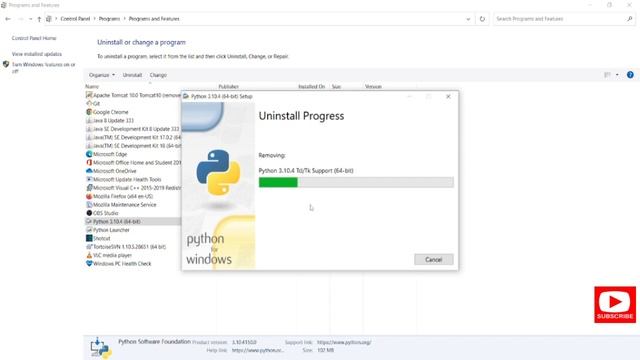Open the view options icon
The image size is (640, 360).
pyautogui.click(x=607, y=75)
